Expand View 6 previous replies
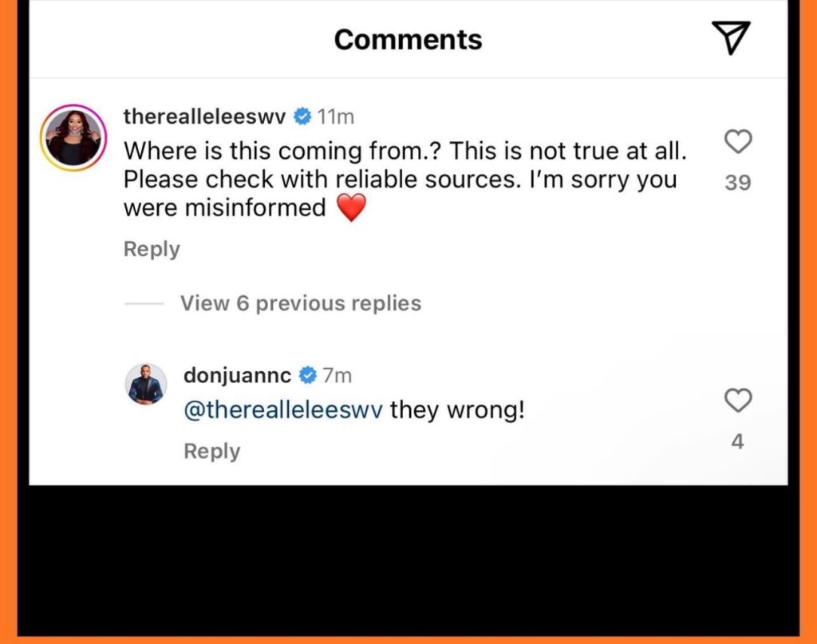 (300, 303)
